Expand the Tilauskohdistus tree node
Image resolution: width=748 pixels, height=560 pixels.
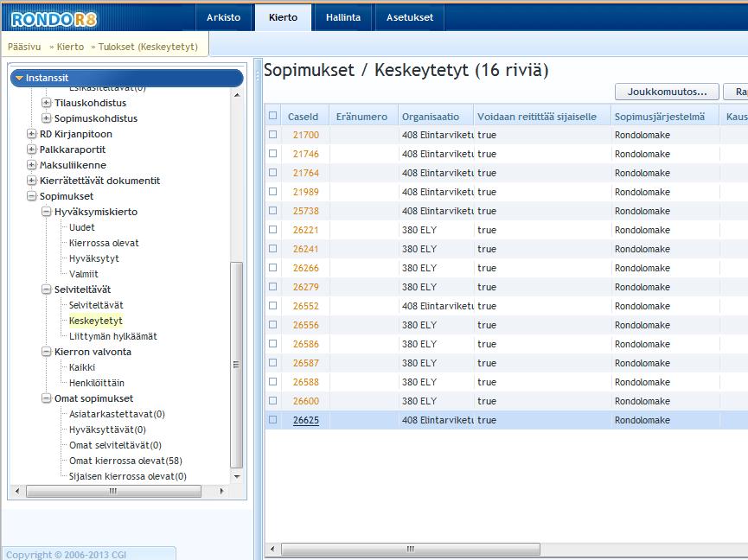point(47,103)
